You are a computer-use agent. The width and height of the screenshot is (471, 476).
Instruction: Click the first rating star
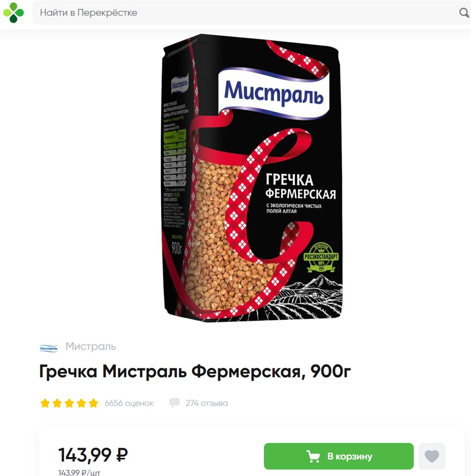coord(45,403)
